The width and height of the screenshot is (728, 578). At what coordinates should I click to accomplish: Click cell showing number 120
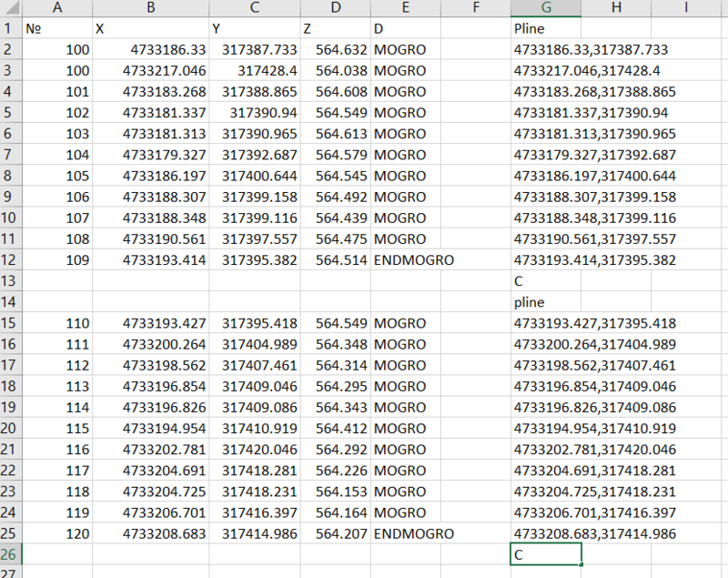point(57,533)
